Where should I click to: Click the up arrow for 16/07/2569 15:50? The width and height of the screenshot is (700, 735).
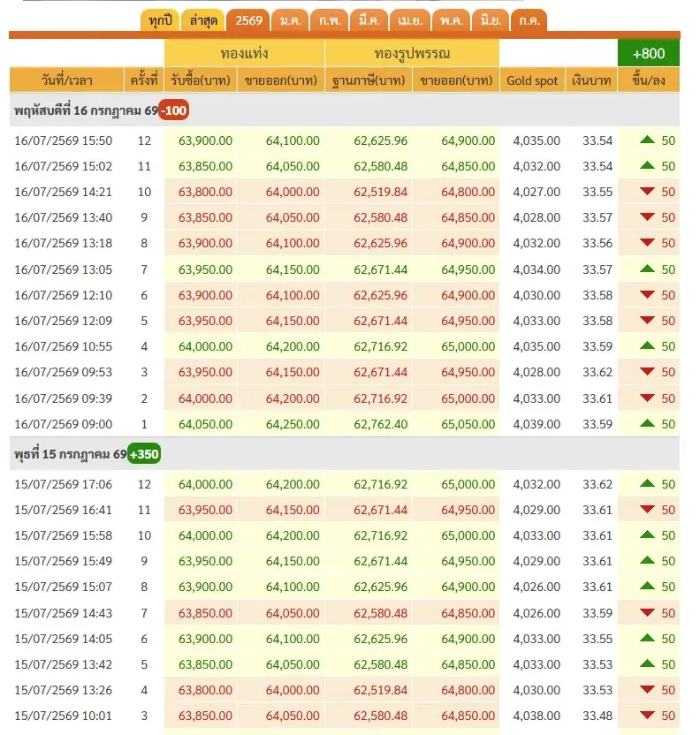tap(647, 140)
